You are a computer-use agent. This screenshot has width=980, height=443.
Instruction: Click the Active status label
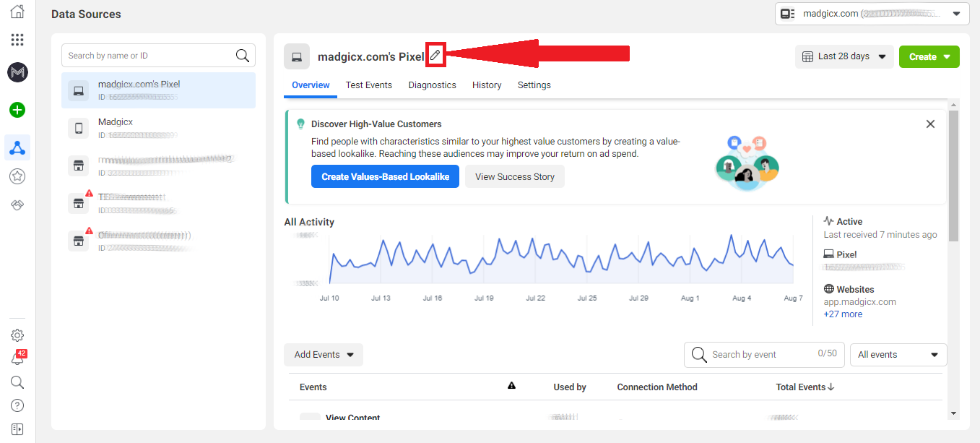click(849, 222)
